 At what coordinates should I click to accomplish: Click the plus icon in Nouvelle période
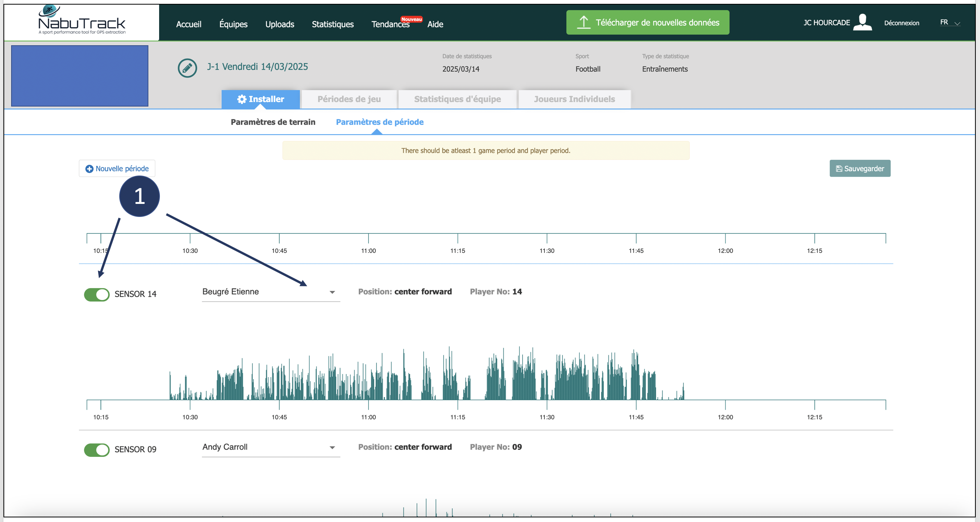point(89,169)
